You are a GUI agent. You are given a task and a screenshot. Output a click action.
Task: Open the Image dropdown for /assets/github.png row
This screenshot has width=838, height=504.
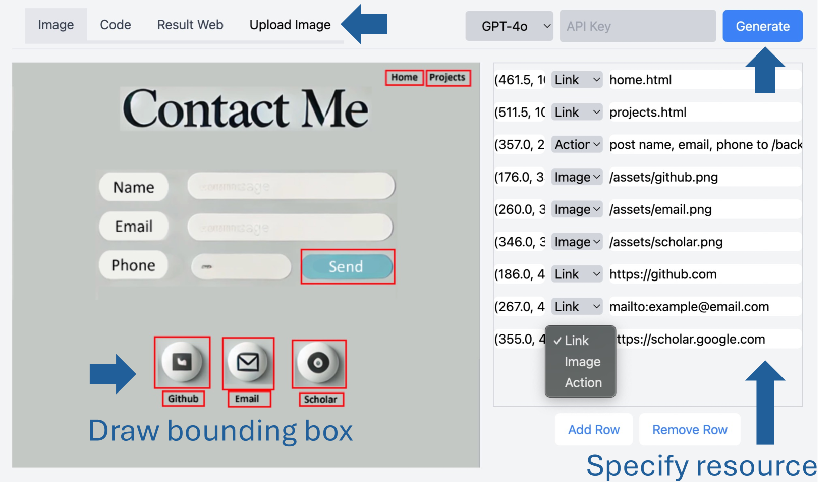[577, 177]
